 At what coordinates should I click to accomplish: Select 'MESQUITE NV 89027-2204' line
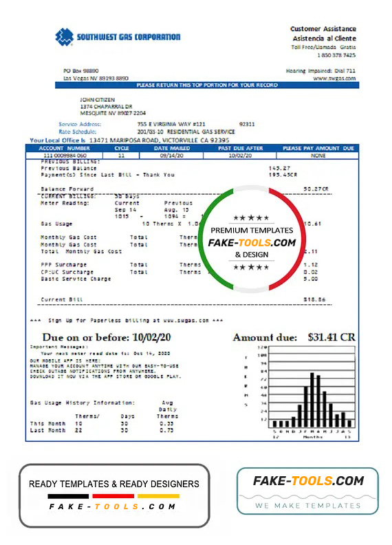point(113,113)
